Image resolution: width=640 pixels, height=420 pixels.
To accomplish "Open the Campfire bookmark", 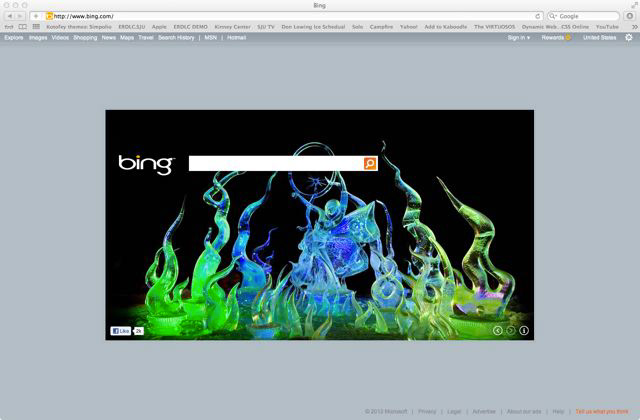I will coord(381,27).
